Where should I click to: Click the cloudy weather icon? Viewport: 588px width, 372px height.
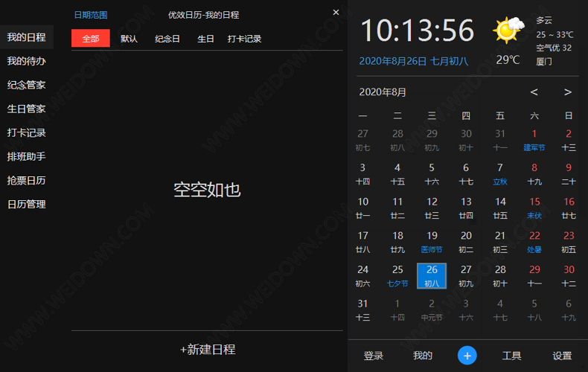507,31
